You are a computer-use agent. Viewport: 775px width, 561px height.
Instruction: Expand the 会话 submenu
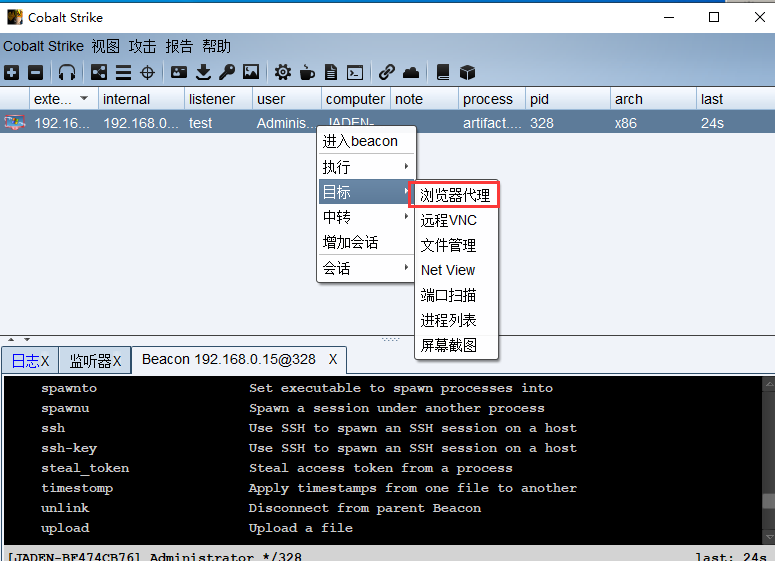366,268
